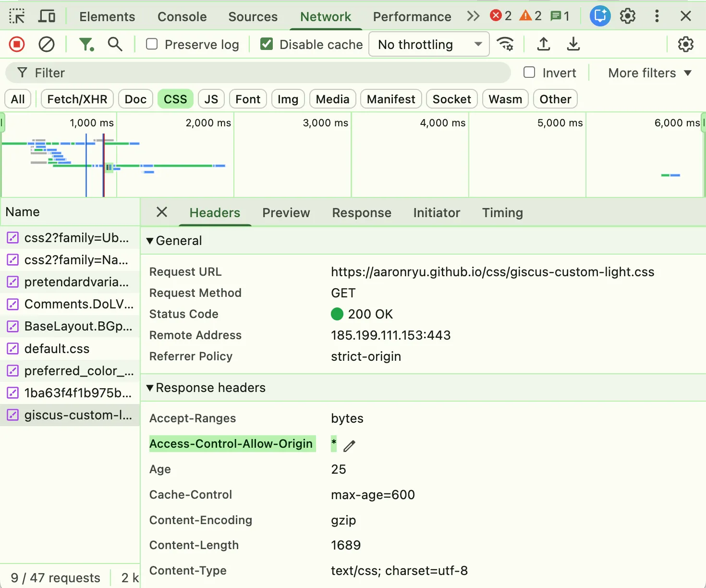Select the Comments.DoLV... request
Viewport: 706px width, 588px height.
(x=70, y=304)
